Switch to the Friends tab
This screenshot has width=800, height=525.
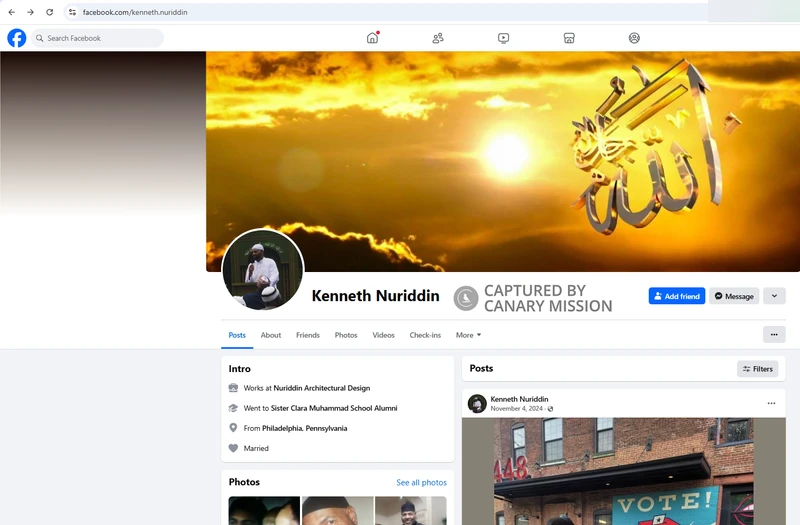308,335
